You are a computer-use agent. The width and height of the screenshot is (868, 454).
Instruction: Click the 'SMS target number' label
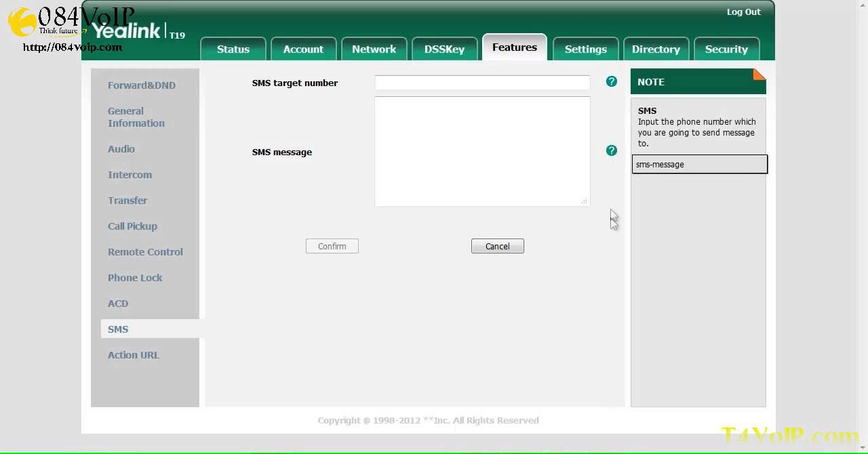coord(295,83)
